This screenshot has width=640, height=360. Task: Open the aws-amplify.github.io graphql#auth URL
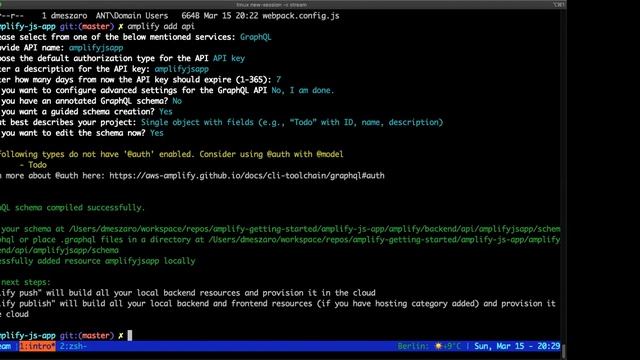(247, 176)
